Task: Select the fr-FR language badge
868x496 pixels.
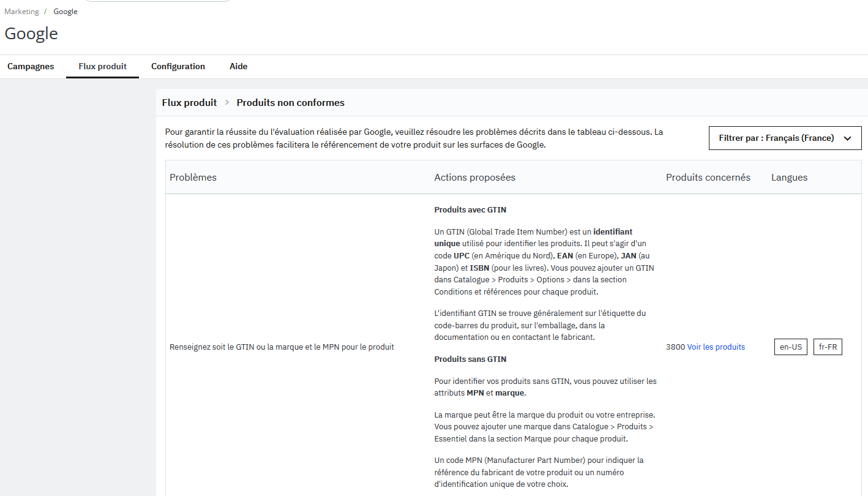Action: (828, 347)
